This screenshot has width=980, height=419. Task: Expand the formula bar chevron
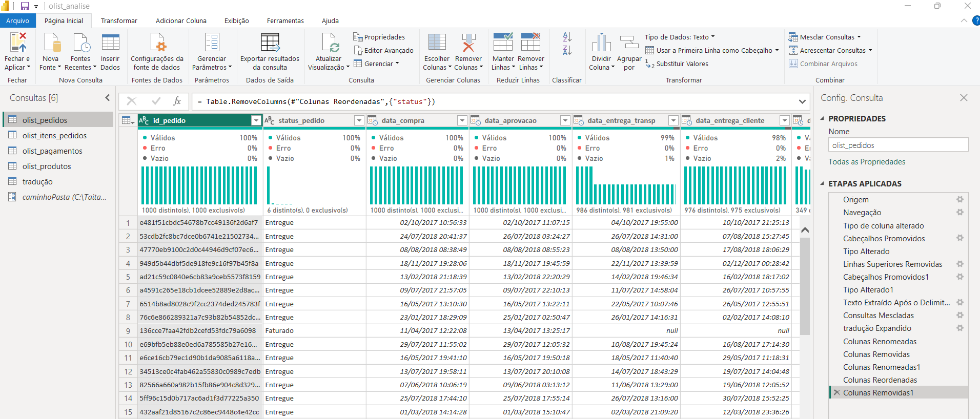click(802, 101)
